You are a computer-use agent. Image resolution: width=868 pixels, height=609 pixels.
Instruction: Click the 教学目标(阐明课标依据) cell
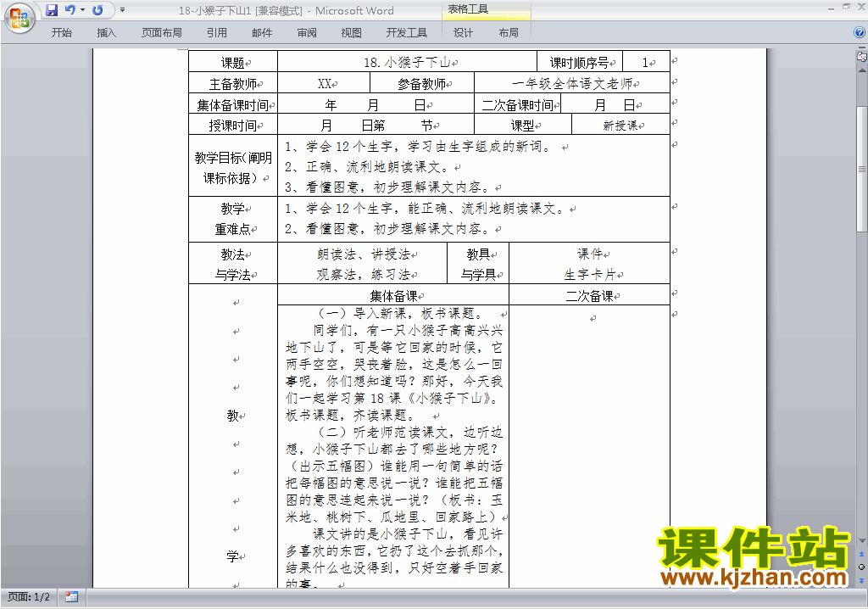pyautogui.click(x=233, y=165)
